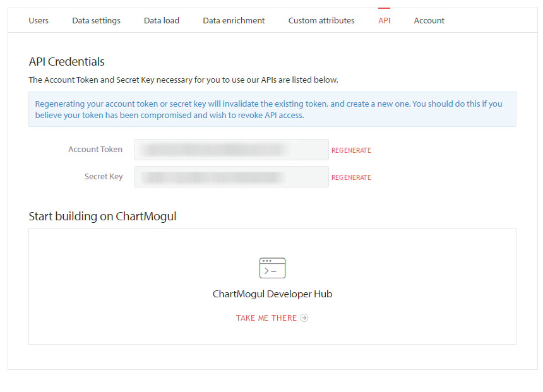This screenshot has width=543, height=392.
Task: Click the ChartMogul Developer Hub title
Action: [273, 294]
